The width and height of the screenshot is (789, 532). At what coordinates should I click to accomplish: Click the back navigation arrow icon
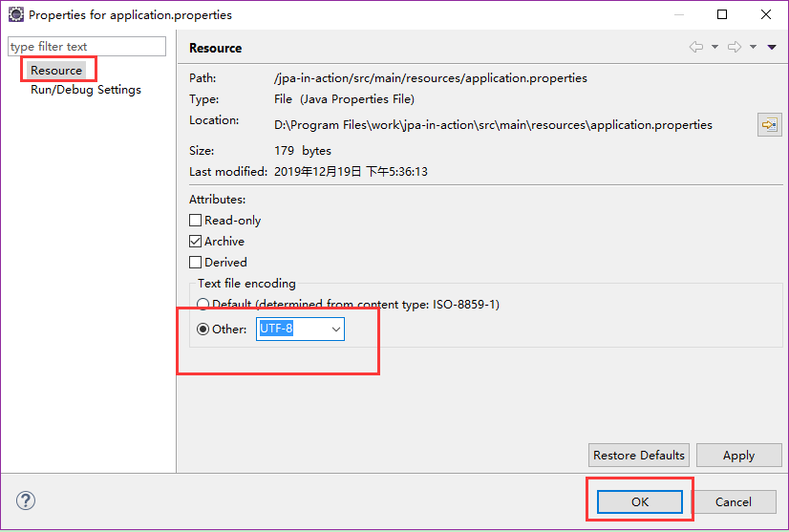click(x=696, y=47)
